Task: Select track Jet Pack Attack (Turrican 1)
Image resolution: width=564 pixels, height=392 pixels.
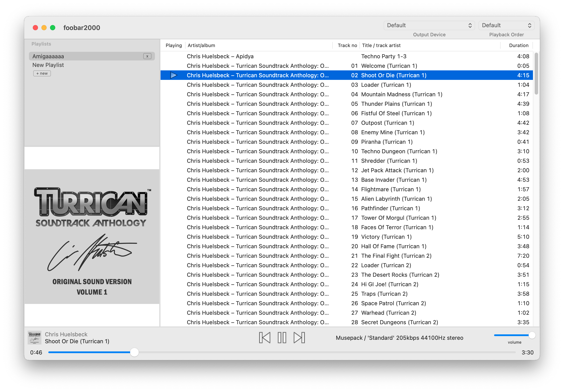Action: 347,170
